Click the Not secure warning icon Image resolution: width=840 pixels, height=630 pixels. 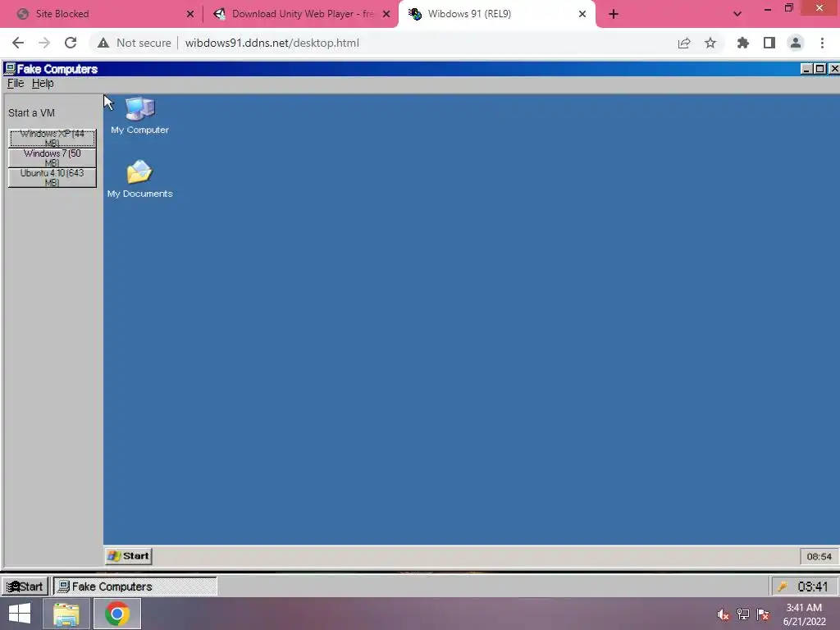tap(103, 43)
